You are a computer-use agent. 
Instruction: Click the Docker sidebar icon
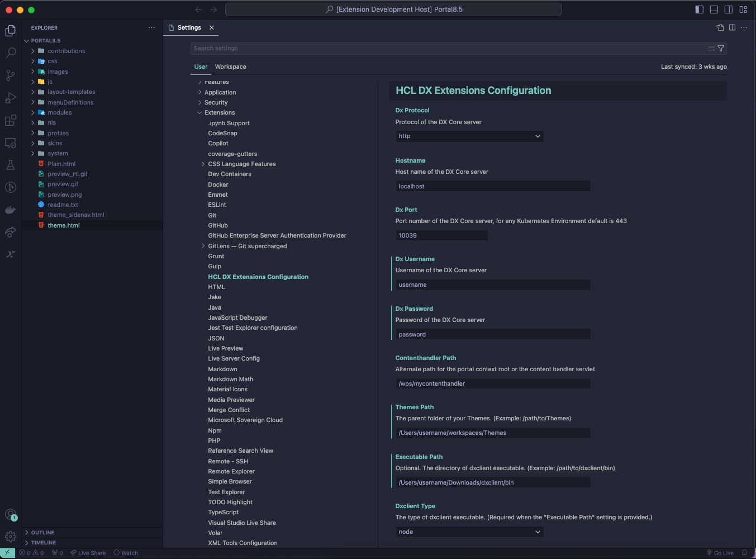coord(10,210)
